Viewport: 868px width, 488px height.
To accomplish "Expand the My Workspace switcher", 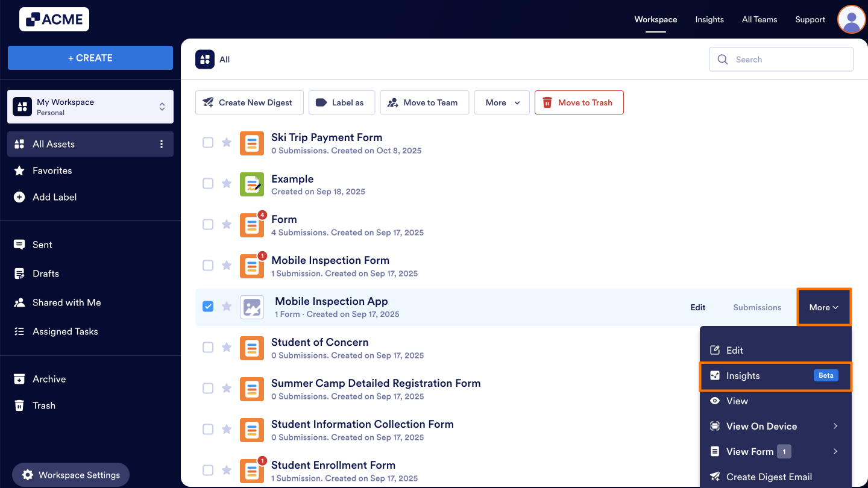I will click(x=162, y=107).
